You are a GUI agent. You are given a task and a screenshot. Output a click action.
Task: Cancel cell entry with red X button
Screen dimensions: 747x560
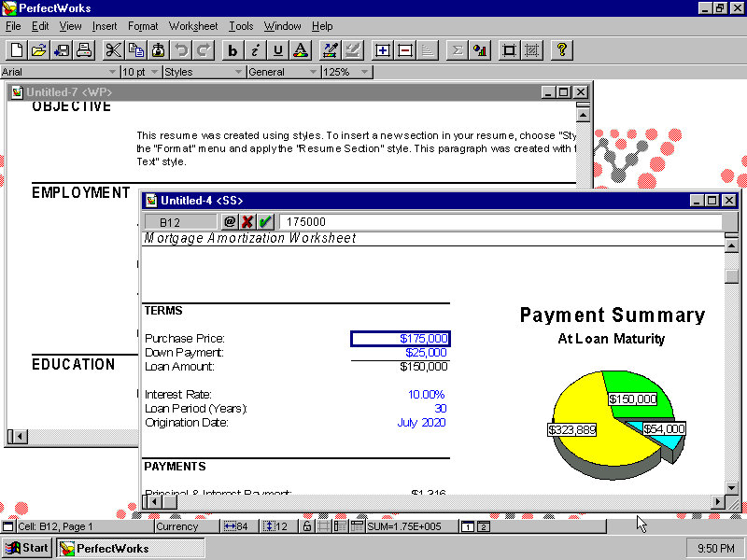[x=247, y=222]
